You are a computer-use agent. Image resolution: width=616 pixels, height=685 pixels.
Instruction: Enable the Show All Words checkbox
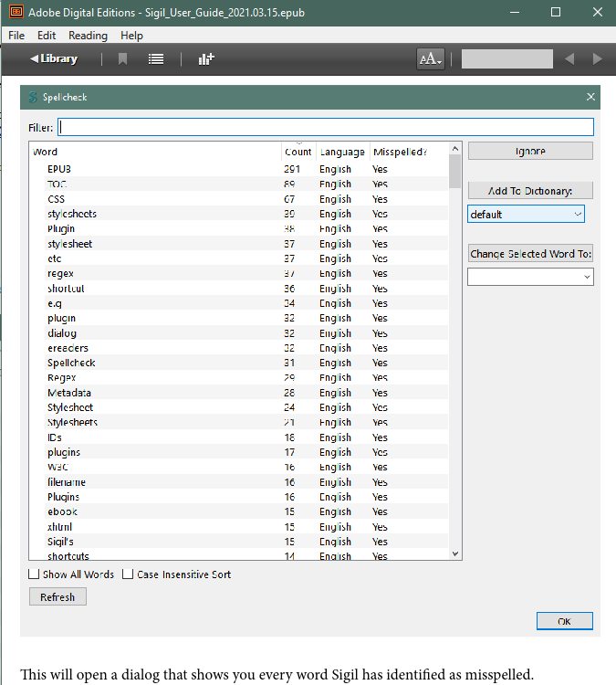pyautogui.click(x=34, y=574)
